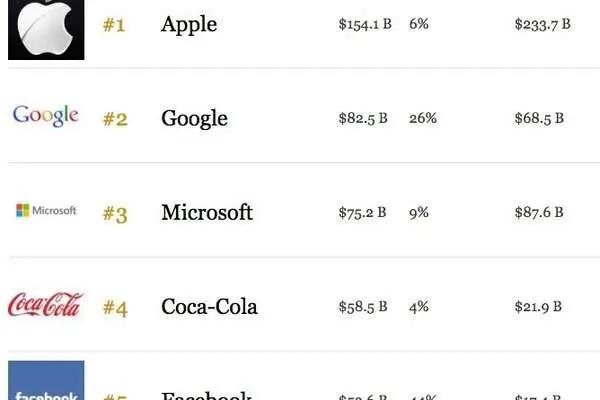This screenshot has height=400, width=600.
Task: Open the Facebook brand name link
Action: 207,395
